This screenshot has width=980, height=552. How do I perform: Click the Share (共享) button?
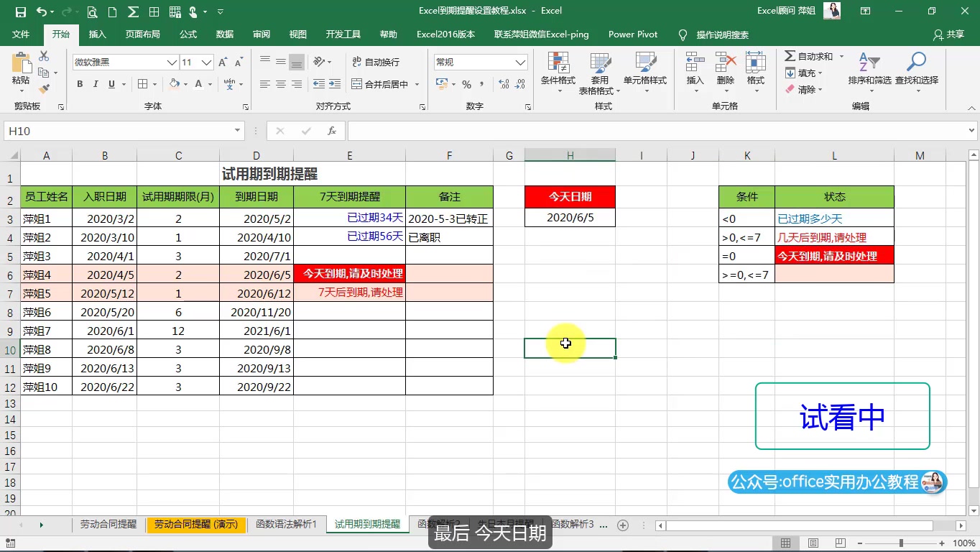click(x=948, y=34)
